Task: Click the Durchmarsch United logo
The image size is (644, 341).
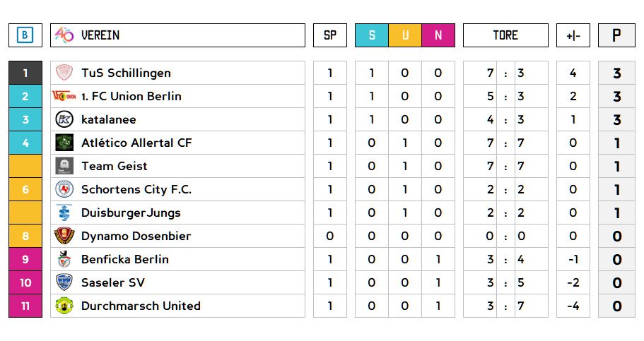Action: tap(64, 306)
